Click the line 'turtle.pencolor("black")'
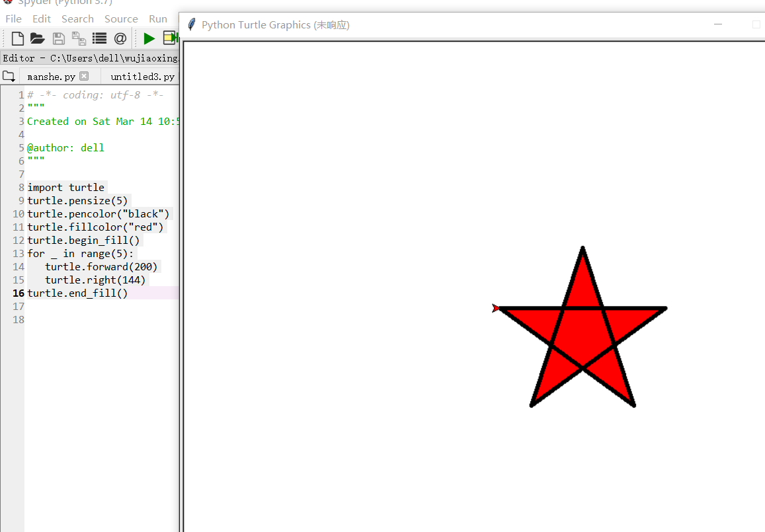This screenshot has height=532, width=765. [98, 213]
